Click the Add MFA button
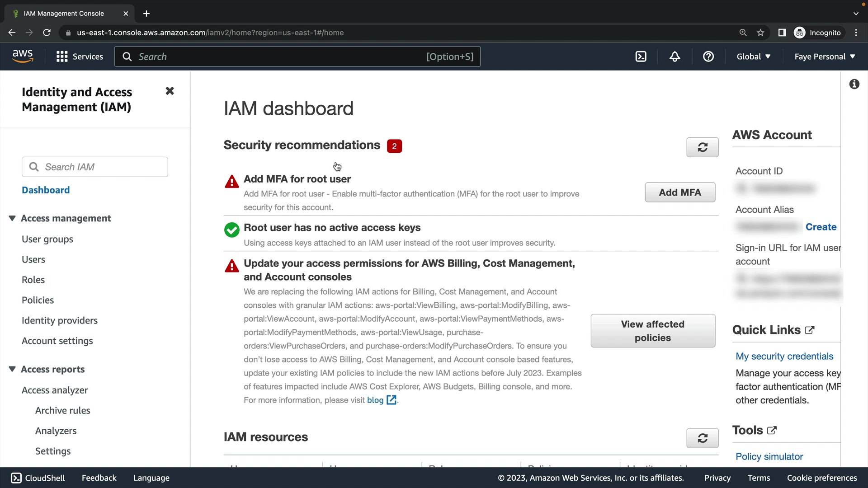The height and width of the screenshot is (488, 868). tap(679, 192)
